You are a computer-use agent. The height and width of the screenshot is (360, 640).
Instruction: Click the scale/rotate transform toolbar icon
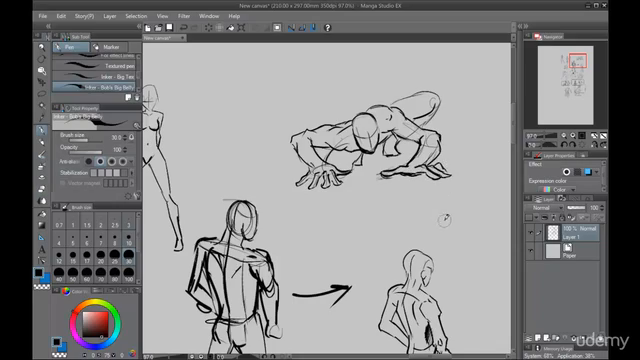coord(241,28)
